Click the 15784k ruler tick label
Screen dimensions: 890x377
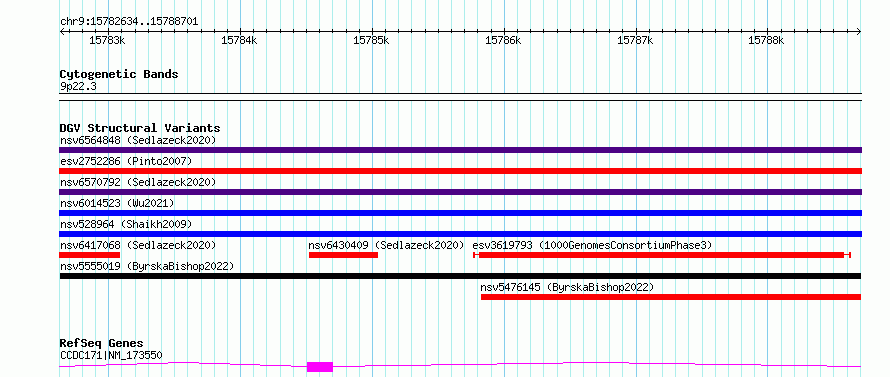click(x=239, y=40)
